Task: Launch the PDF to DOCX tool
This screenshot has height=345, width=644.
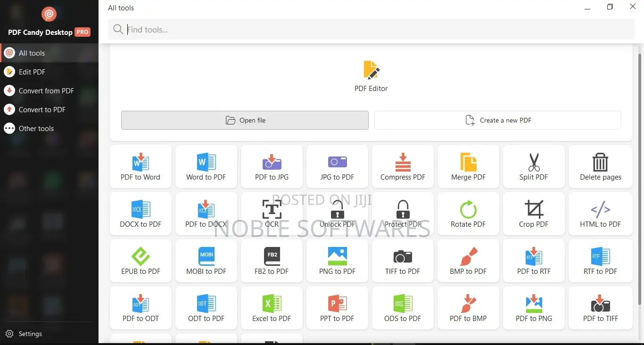Action: coord(206,214)
